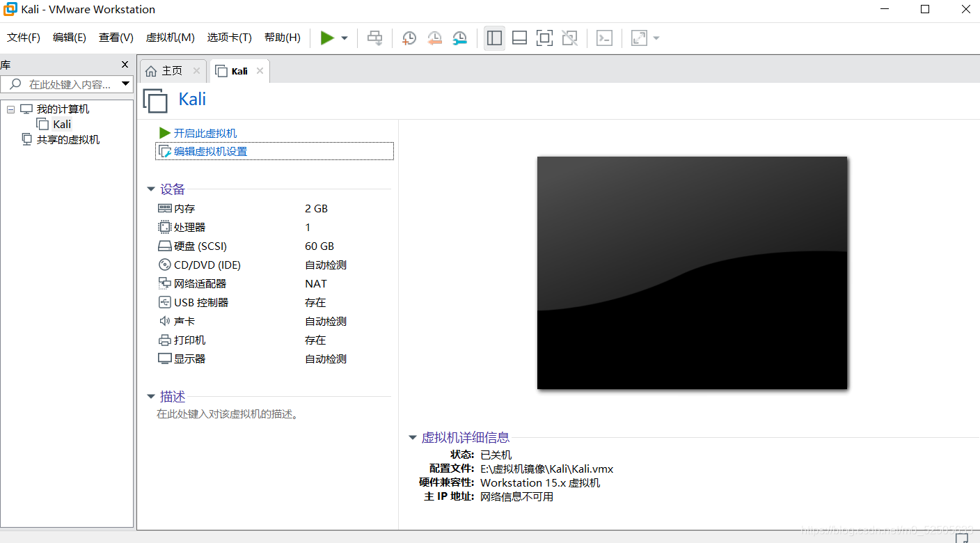Select Kali VM in the library tree
This screenshot has height=543, width=980.
[x=62, y=124]
